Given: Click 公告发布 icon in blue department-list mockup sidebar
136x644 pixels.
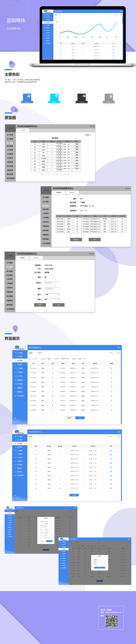Looking at the screenshot, I should (16, 458).
